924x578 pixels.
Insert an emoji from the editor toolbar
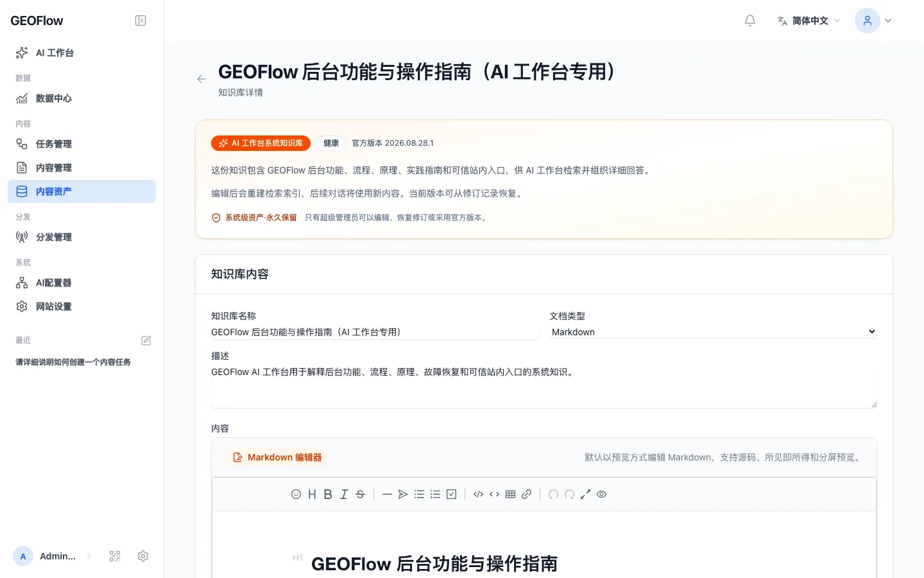(x=296, y=495)
